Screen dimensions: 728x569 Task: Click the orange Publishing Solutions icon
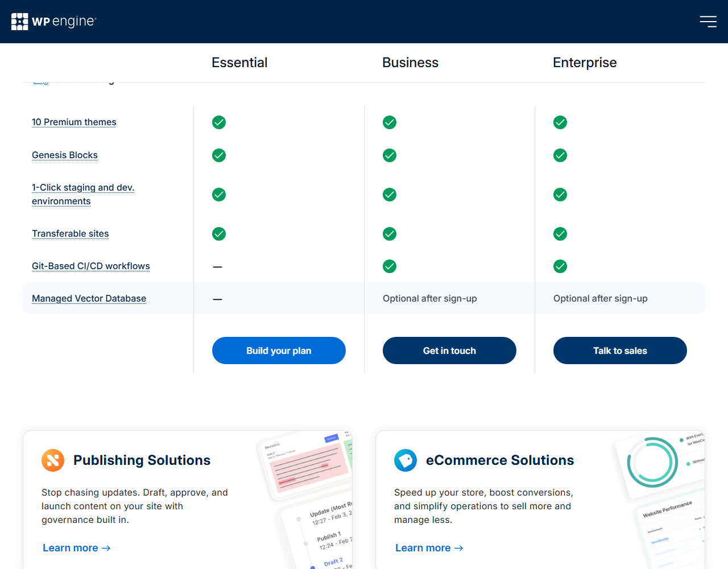(x=53, y=460)
